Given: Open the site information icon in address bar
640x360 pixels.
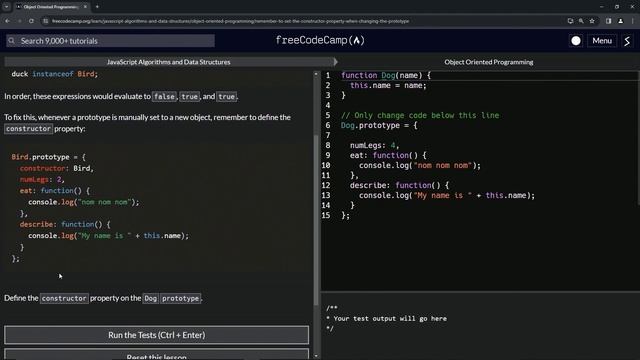Looking at the screenshot, I should pyautogui.click(x=46, y=21).
